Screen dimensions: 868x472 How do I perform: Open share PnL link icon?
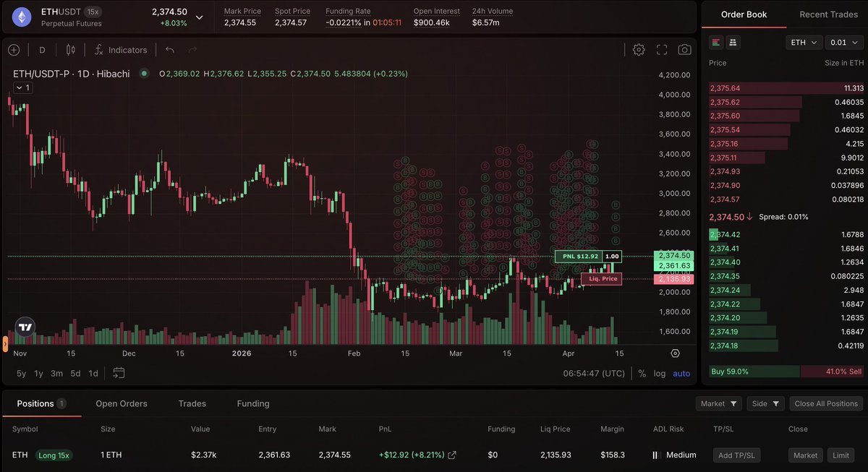click(452, 455)
